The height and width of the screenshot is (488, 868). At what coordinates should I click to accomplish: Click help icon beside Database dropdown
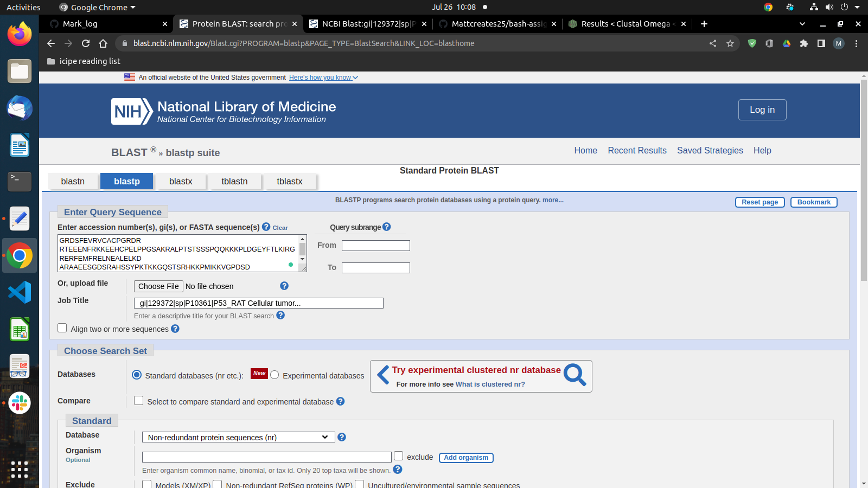pos(342,437)
